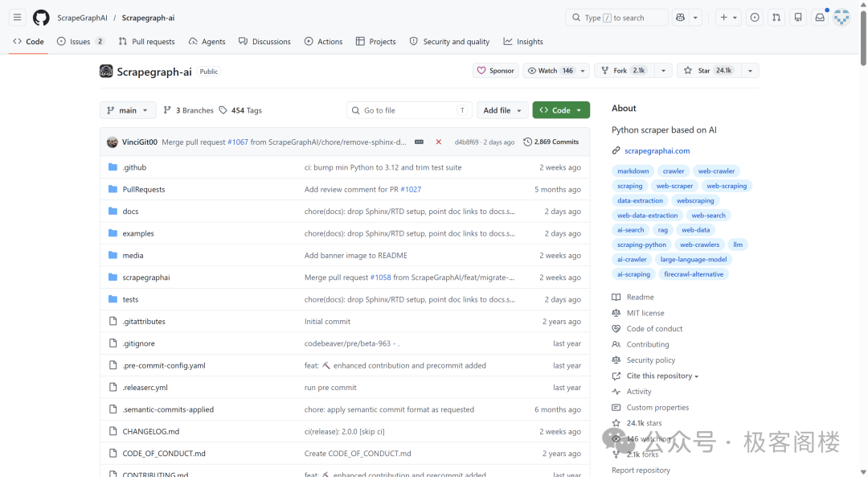Expand the Copilot dropdown arrow in header
The image size is (868, 477).
click(695, 18)
